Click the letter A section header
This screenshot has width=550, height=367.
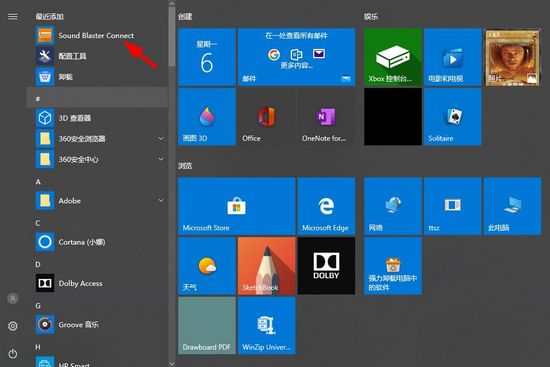pos(38,182)
